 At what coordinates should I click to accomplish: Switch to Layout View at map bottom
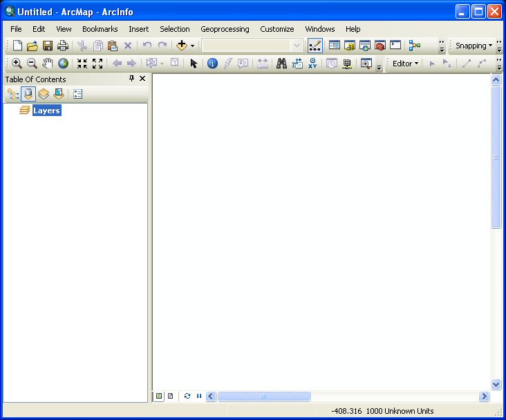pyautogui.click(x=170, y=396)
